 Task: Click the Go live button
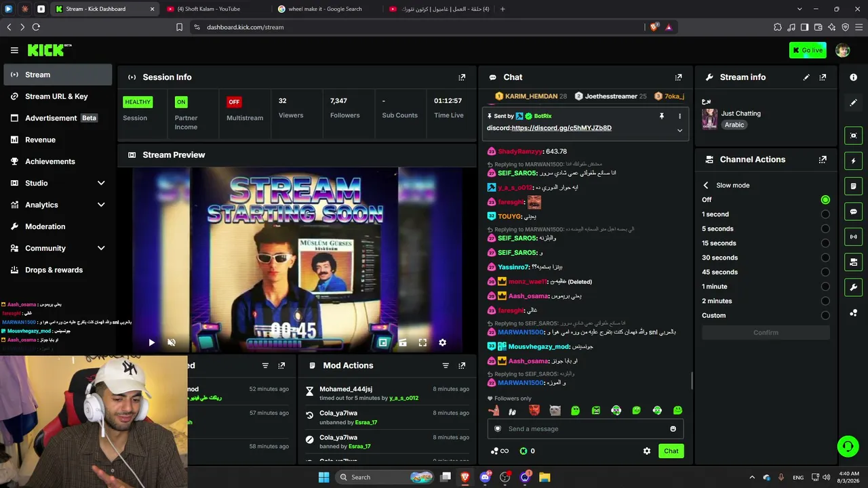pyautogui.click(x=808, y=50)
